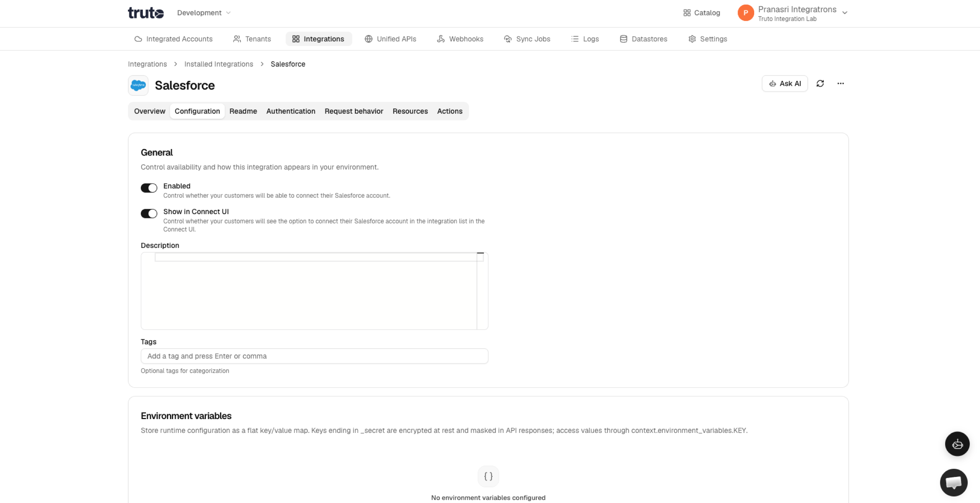The image size is (980, 503).
Task: Open the Catalog link
Action: [702, 13]
